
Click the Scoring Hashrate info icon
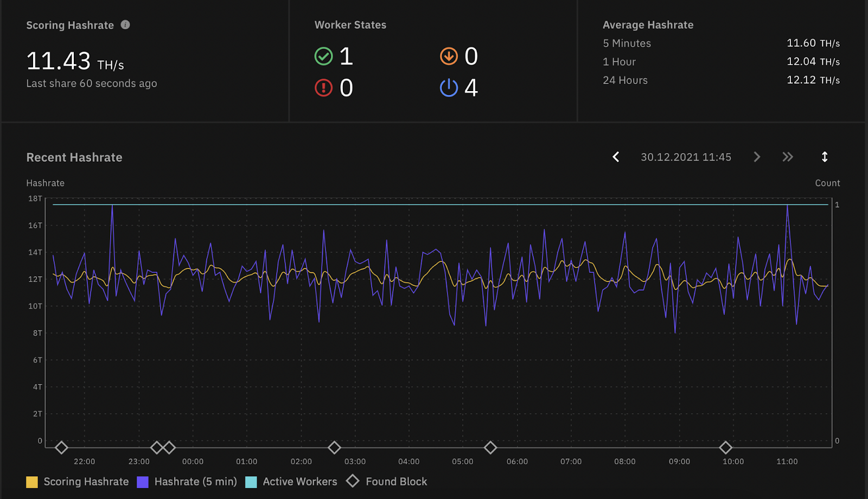tap(125, 24)
